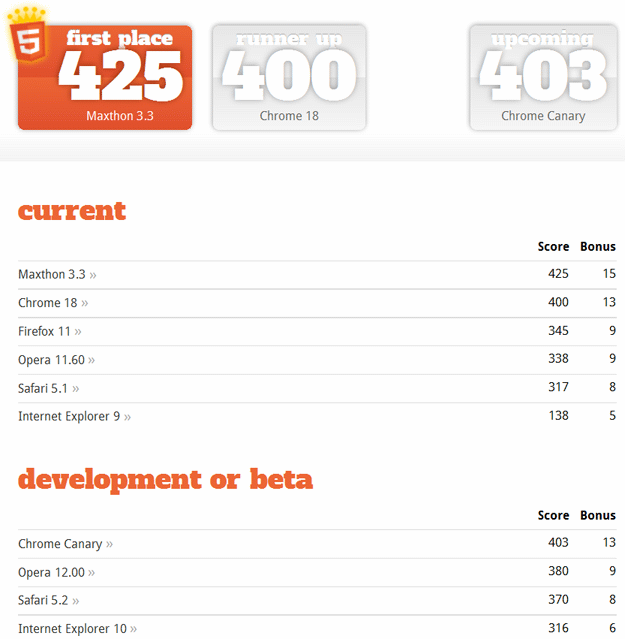View Internet Explorer 9 results link
625x639 pixels.
(x=69, y=416)
